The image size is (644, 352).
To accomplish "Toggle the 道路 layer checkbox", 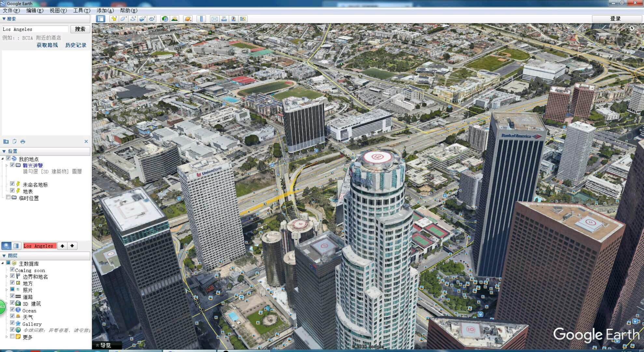I will 12,296.
